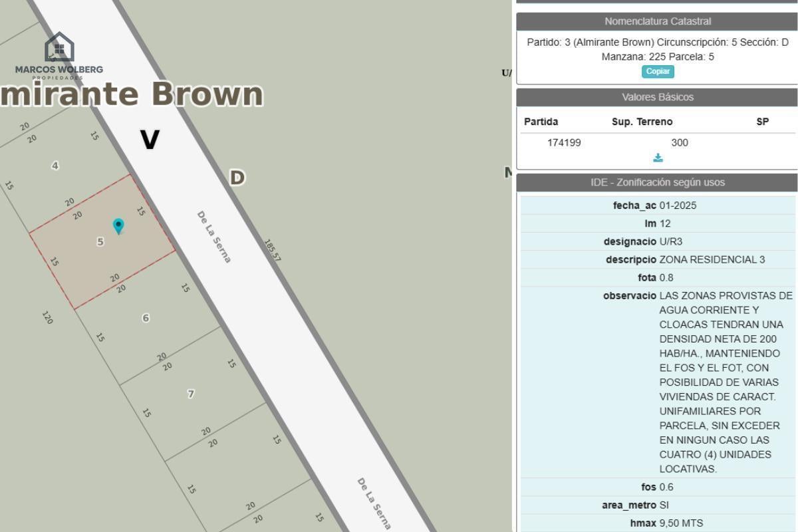The image size is (798, 532).
Task: Click the SP column header
Action: click(x=762, y=122)
